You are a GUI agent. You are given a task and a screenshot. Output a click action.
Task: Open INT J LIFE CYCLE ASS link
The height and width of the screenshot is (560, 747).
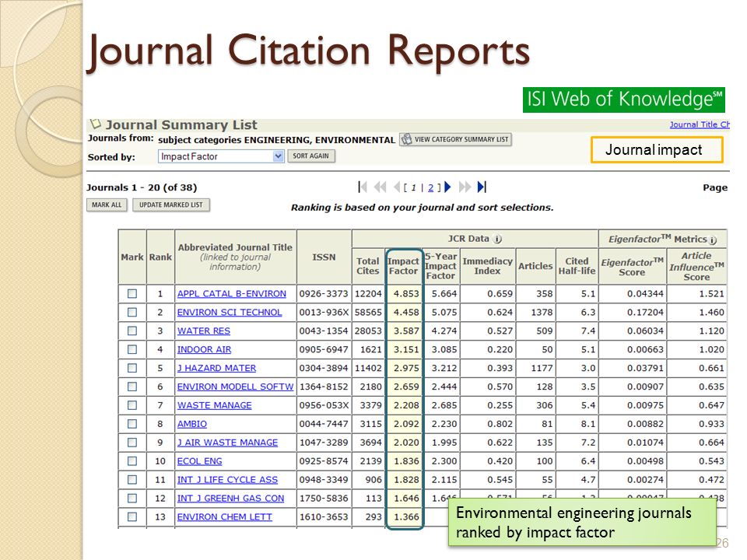tap(228, 480)
